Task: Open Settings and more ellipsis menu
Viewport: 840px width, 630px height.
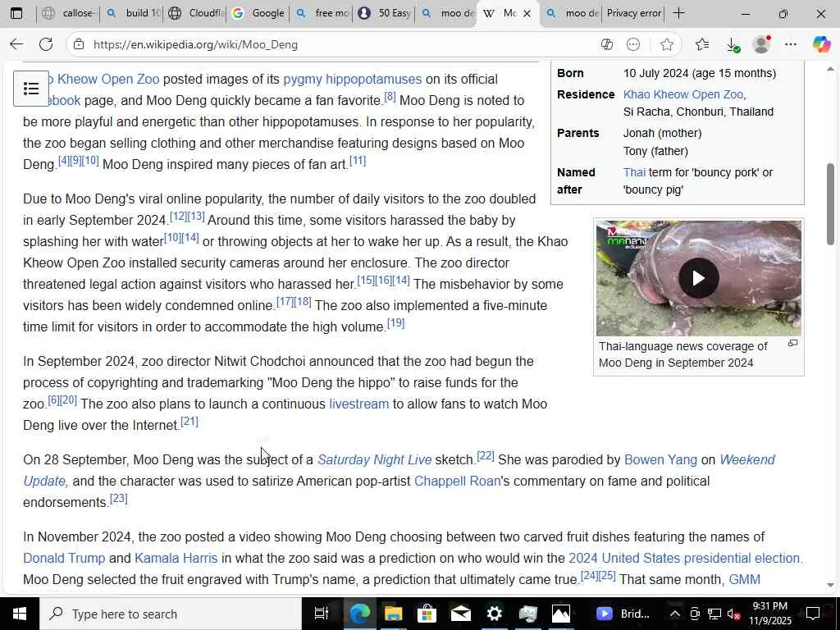Action: point(791,44)
